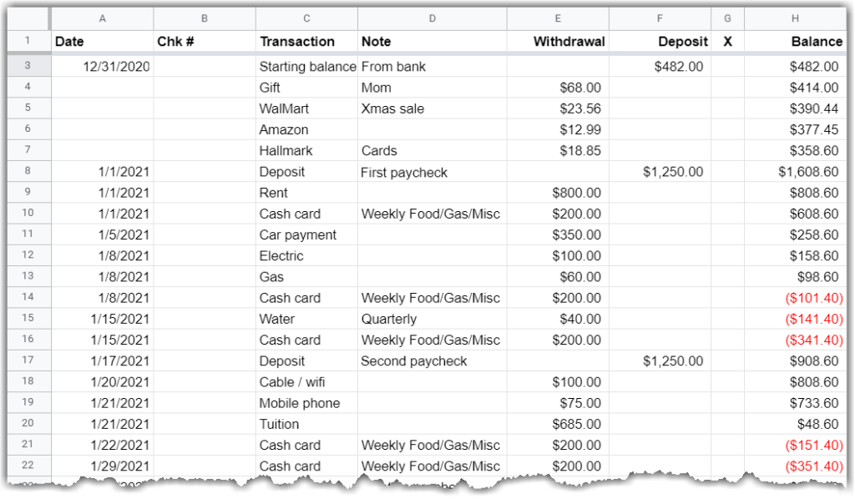Select the Xmas sale note cell

click(432, 108)
